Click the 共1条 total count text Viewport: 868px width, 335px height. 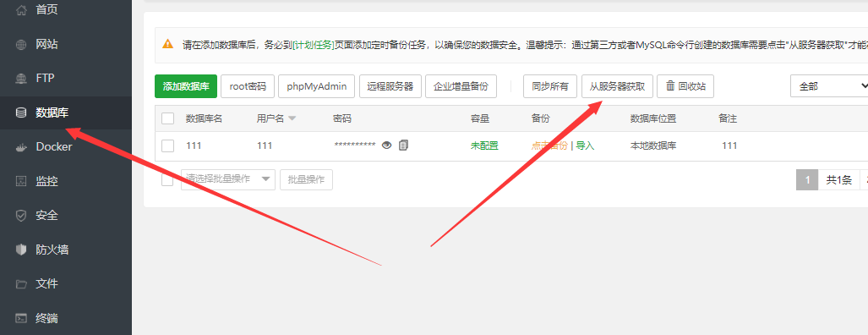click(x=838, y=179)
